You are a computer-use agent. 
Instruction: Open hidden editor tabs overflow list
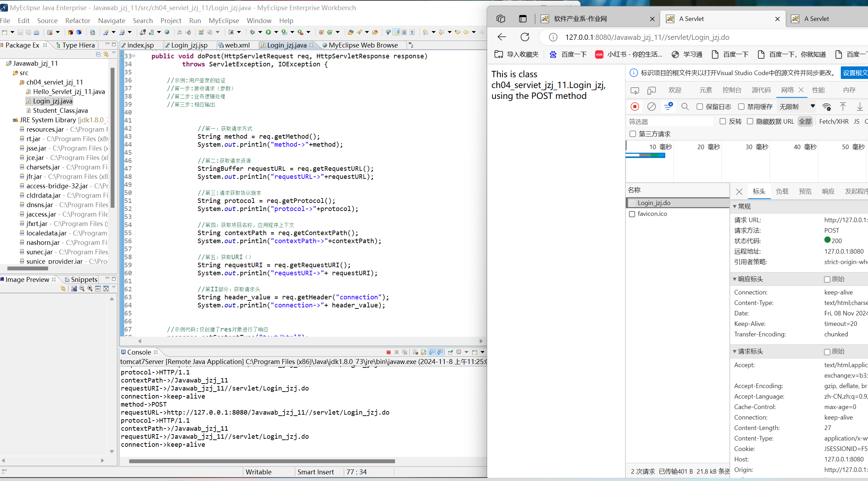coord(411,45)
